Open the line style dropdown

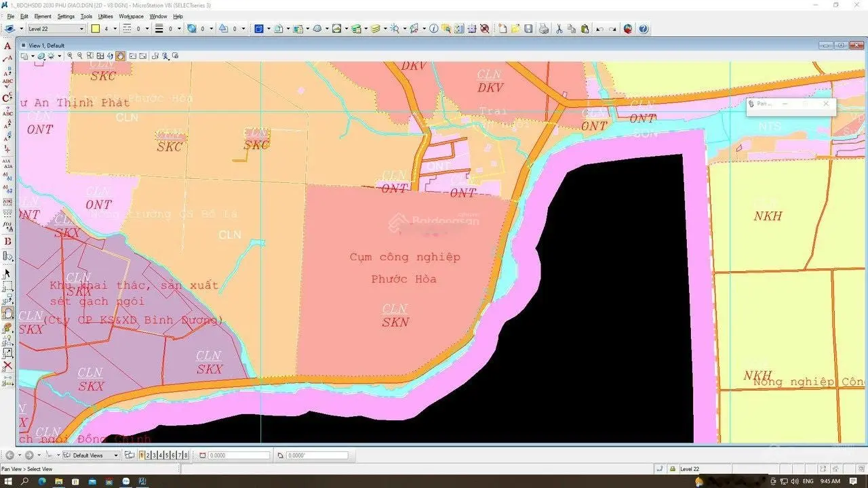pyautogui.click(x=146, y=29)
